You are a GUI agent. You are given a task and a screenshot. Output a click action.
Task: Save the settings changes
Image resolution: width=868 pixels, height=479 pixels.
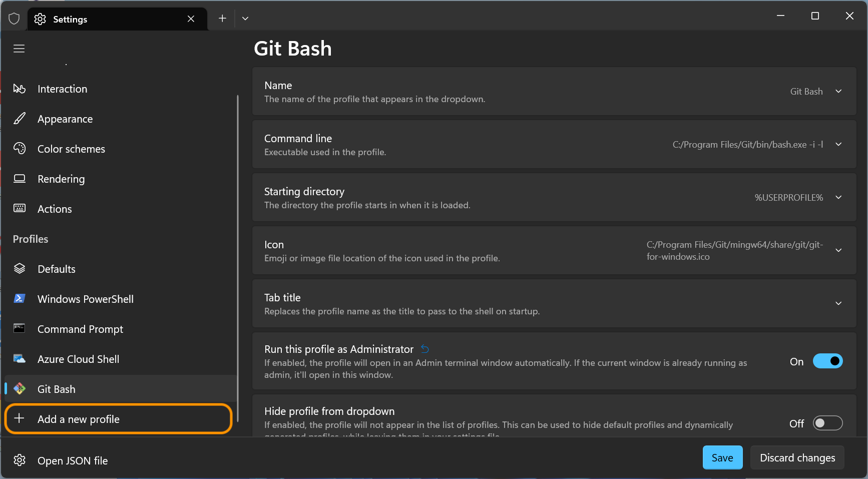pyautogui.click(x=722, y=458)
